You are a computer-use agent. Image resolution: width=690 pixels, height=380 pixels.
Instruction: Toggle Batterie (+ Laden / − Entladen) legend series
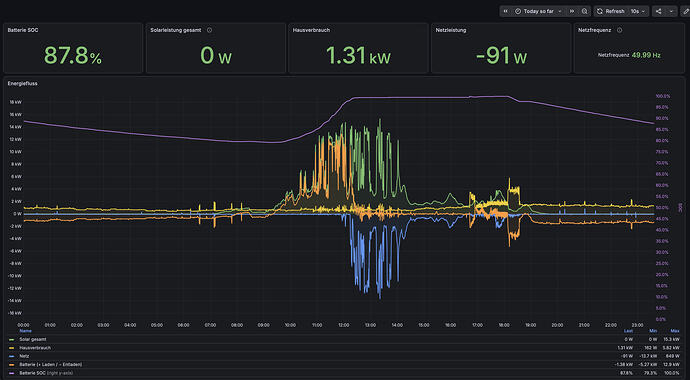point(51,364)
